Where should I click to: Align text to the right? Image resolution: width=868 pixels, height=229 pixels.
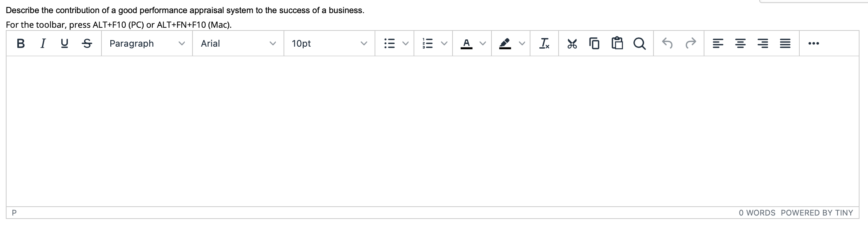pos(762,44)
